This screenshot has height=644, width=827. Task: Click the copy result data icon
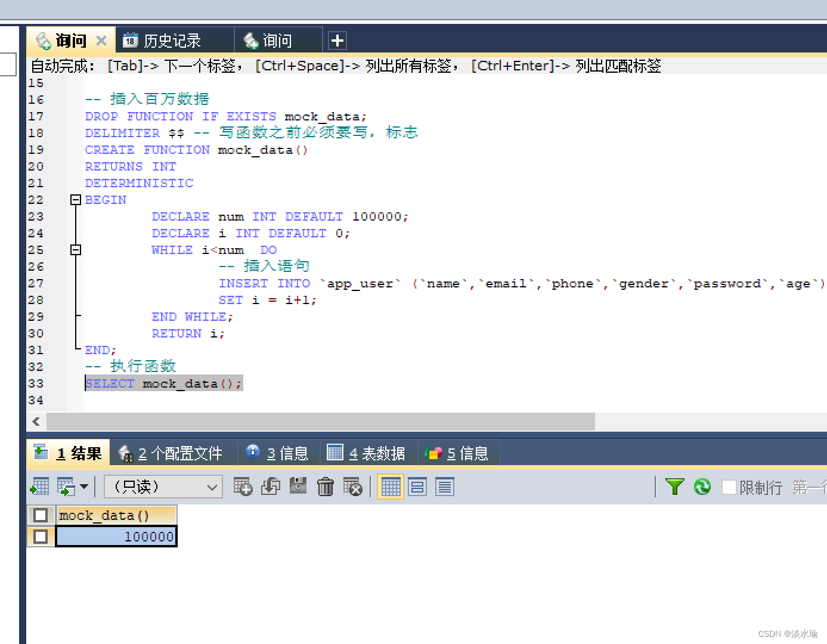click(66, 487)
